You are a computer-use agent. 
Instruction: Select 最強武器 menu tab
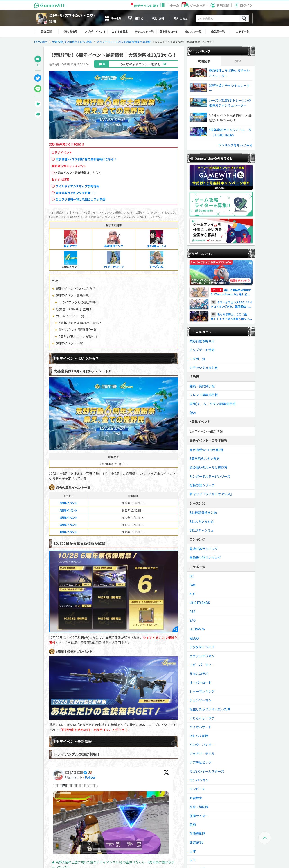pyautogui.click(x=46, y=32)
